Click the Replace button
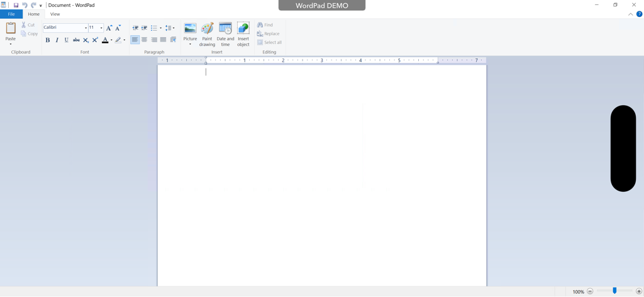 pyautogui.click(x=268, y=34)
